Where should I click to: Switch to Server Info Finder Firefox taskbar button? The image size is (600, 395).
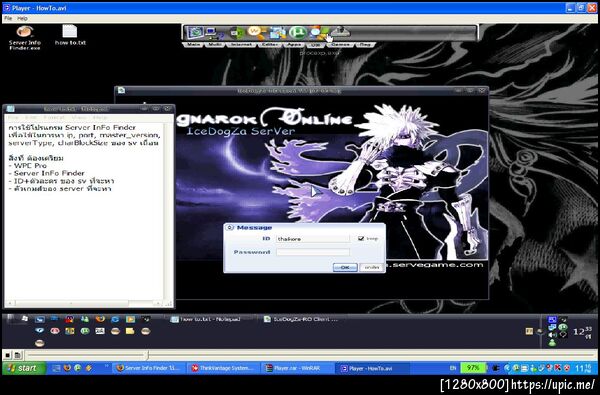[148, 368]
